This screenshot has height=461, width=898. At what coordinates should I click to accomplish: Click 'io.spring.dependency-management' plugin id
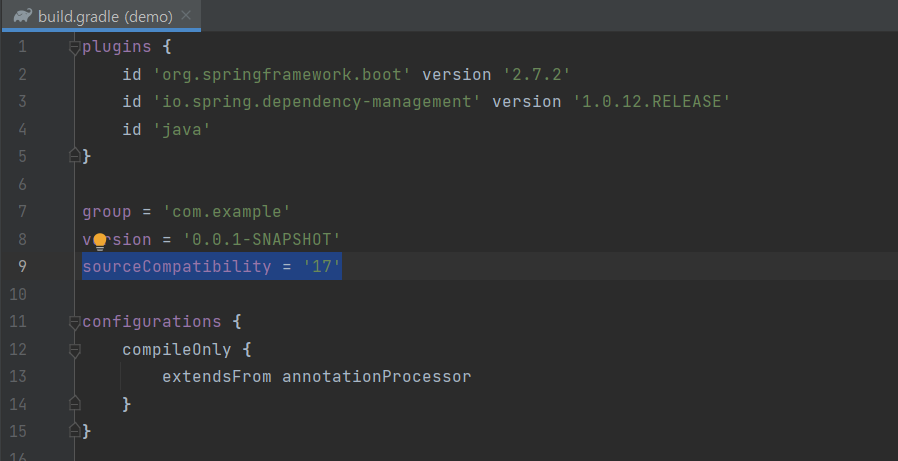tap(317, 101)
